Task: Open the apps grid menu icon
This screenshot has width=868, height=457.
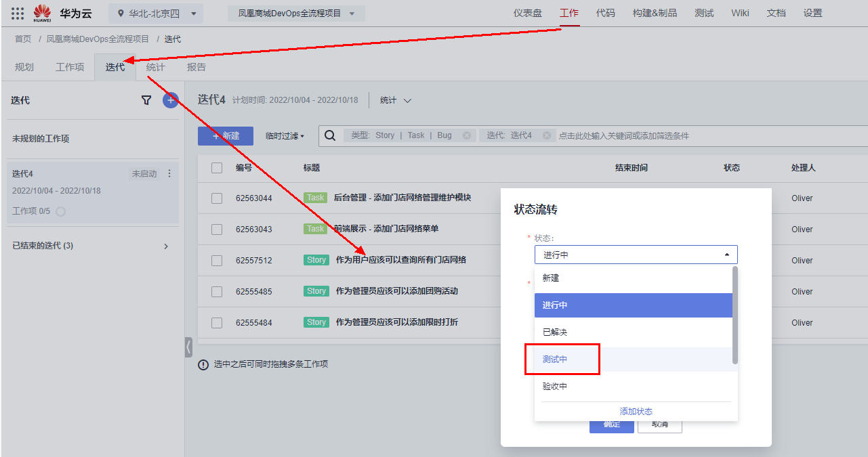Action: (x=18, y=13)
